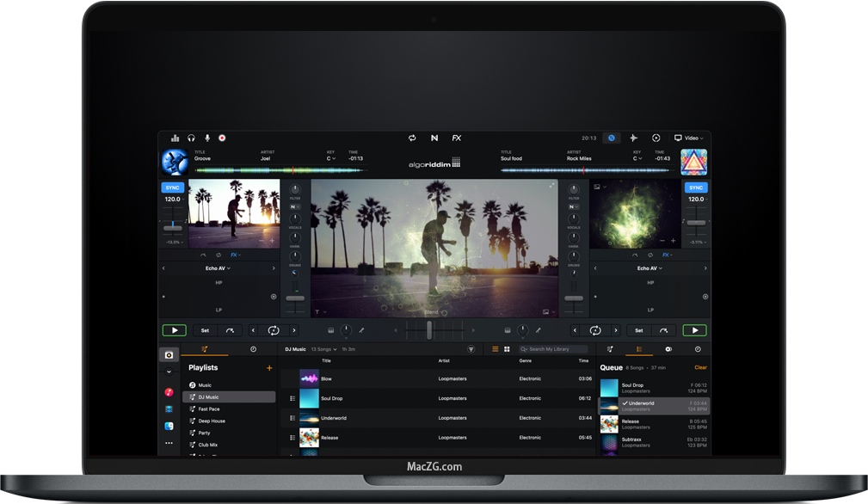Enable Automix via the toolbar icon
868x504 pixels.
pos(412,138)
